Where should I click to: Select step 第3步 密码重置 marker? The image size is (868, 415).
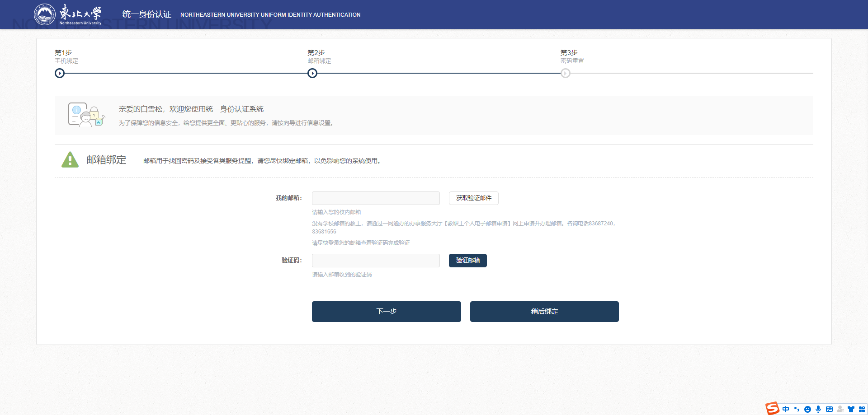[x=565, y=73]
